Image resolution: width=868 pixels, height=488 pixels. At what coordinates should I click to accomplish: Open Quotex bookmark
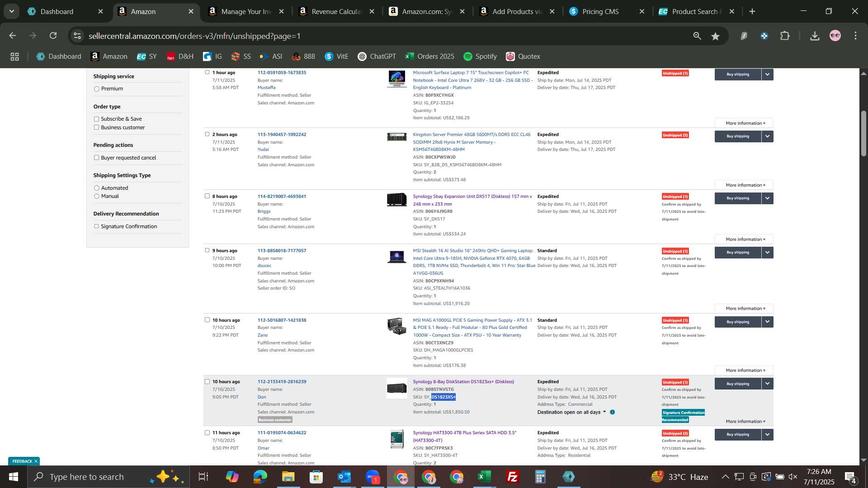tap(523, 56)
